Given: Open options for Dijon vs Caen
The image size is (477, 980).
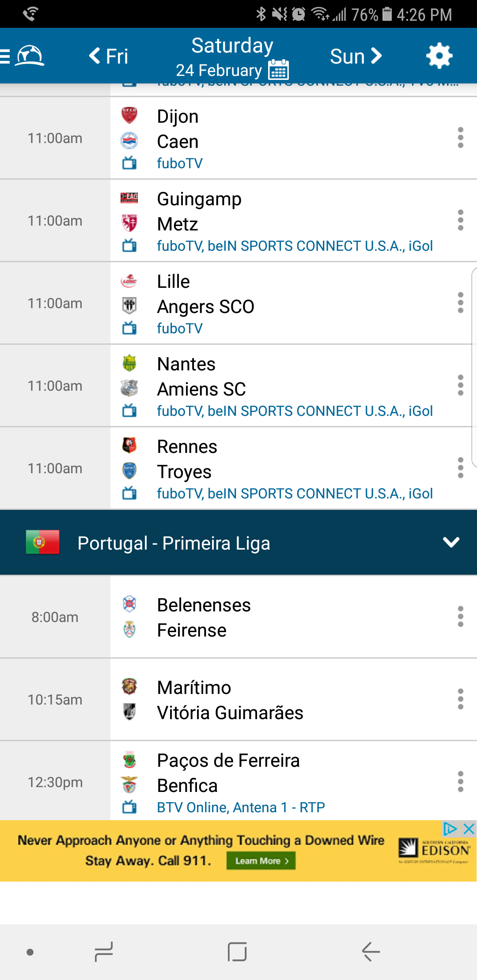Looking at the screenshot, I should click(460, 138).
